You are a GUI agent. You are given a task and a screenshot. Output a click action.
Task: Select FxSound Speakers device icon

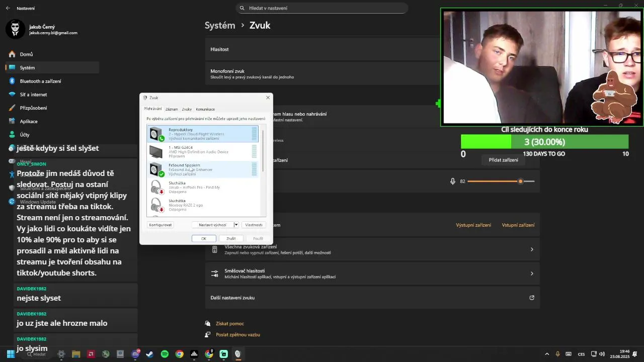[156, 169]
